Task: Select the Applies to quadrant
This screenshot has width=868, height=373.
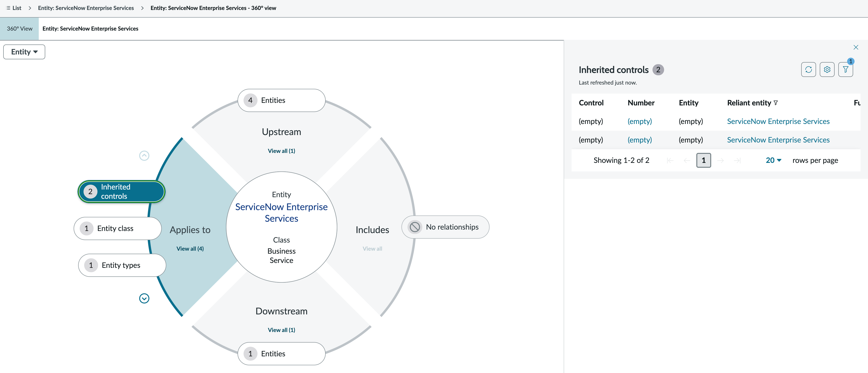Action: point(190,230)
